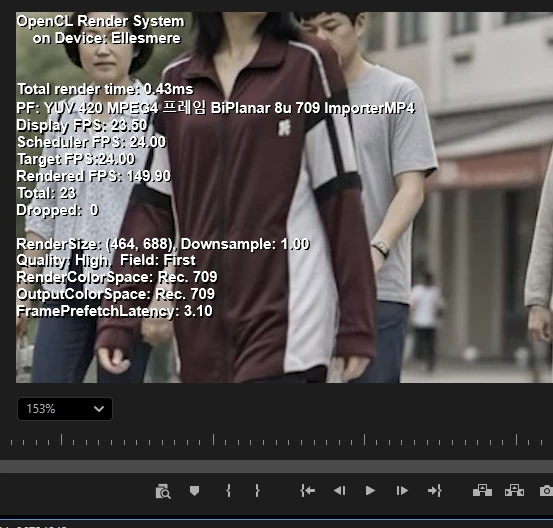Start playback with the Play button

[370, 491]
